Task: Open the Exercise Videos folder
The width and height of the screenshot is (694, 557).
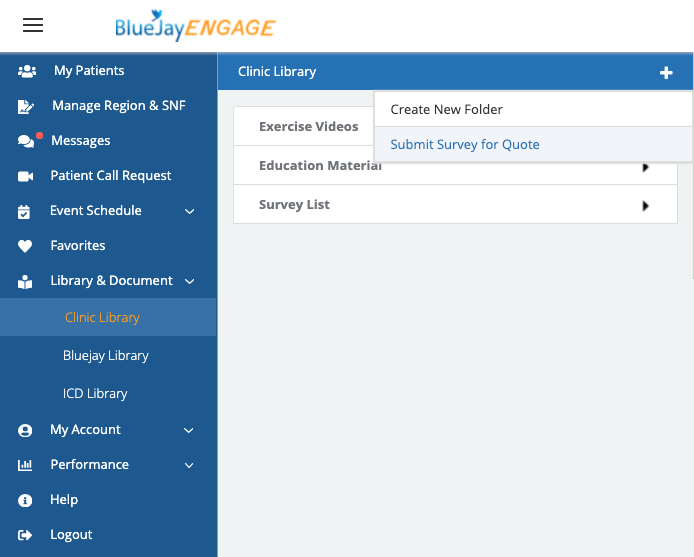Action: pyautogui.click(x=308, y=127)
